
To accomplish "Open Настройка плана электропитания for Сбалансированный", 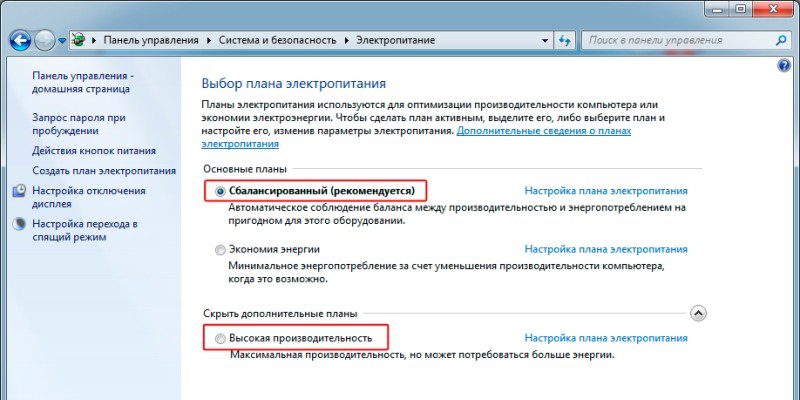I will point(606,191).
